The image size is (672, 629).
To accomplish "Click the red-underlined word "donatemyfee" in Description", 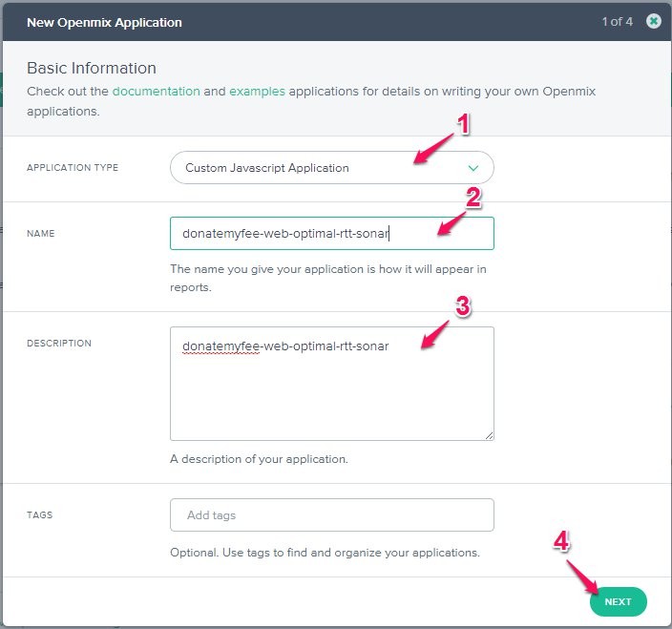I will point(220,346).
